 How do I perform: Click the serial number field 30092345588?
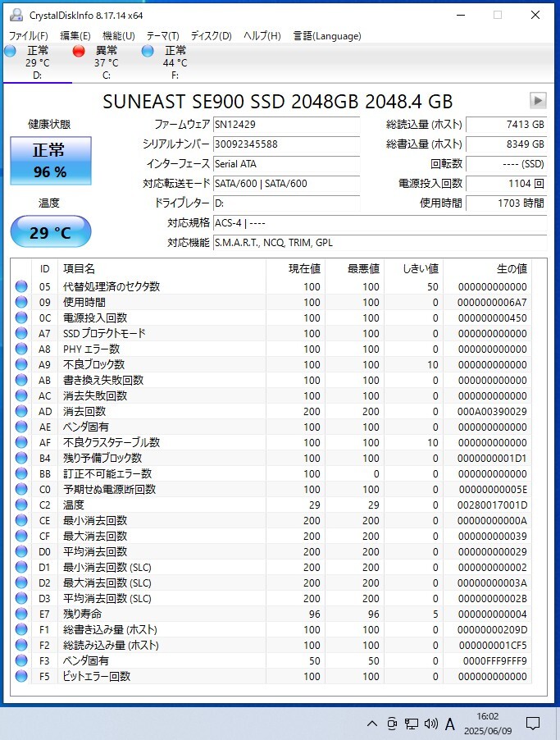coord(286,144)
